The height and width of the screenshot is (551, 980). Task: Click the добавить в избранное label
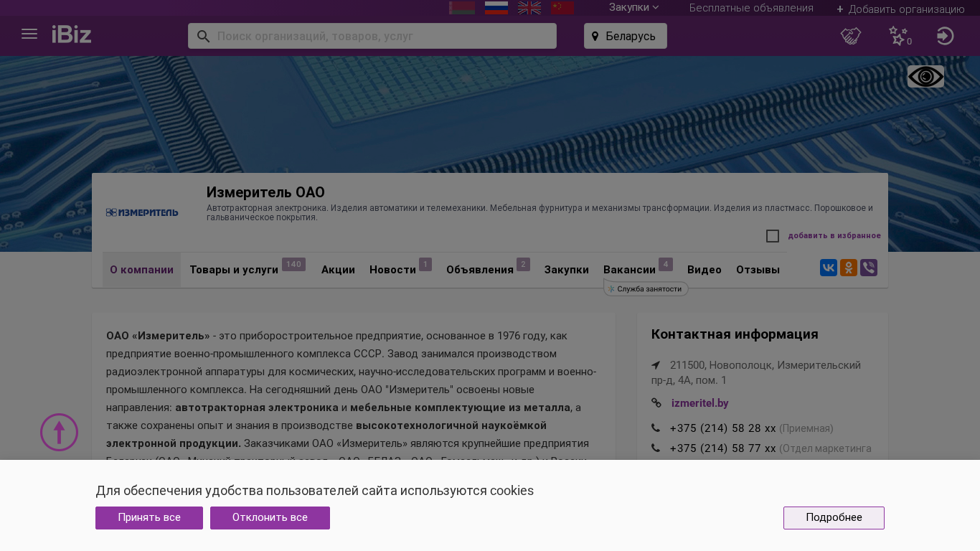834,236
